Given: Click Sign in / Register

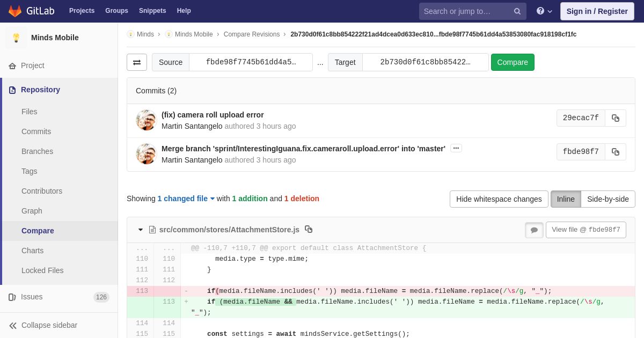Looking at the screenshot, I should pos(597,11).
